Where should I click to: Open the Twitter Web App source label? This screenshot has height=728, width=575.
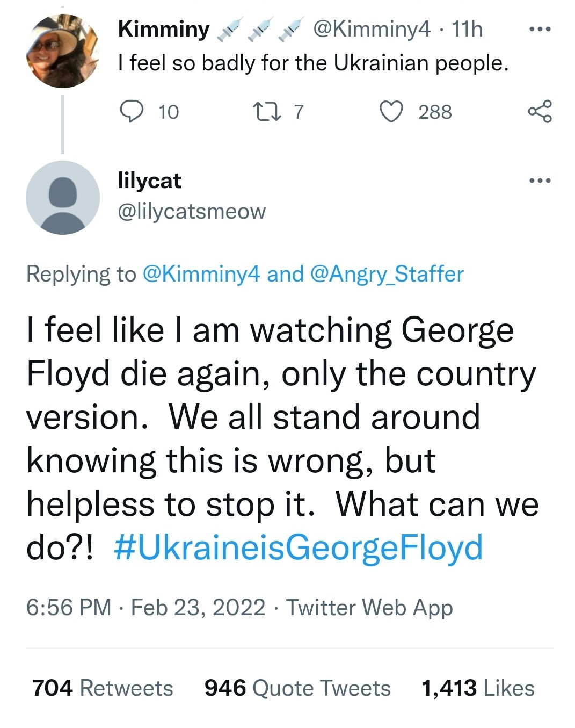[x=369, y=608]
